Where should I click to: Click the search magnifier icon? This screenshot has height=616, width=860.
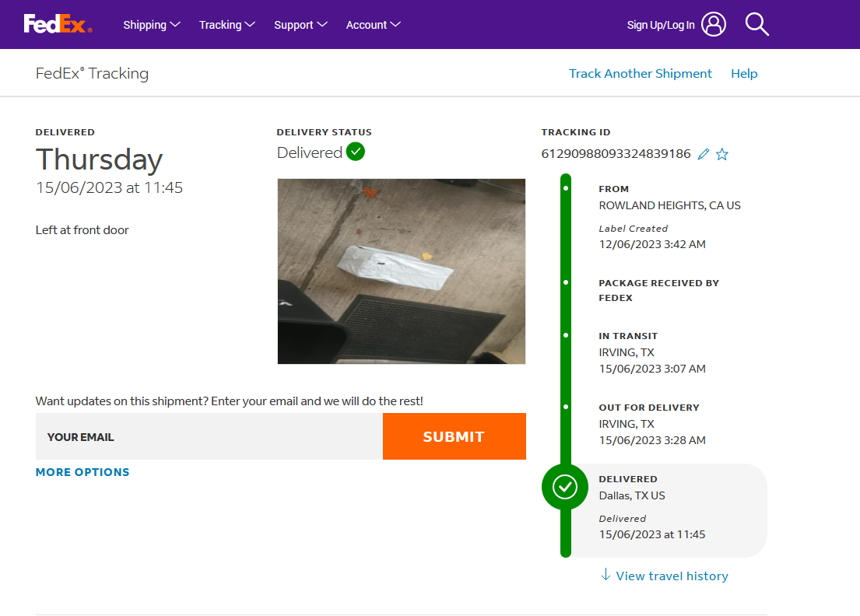pyautogui.click(x=756, y=24)
